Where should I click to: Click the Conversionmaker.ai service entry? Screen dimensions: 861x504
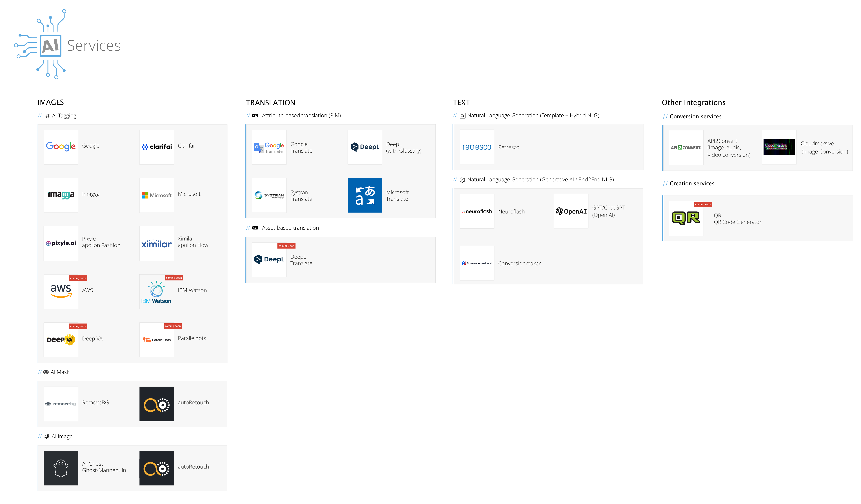pyautogui.click(x=477, y=263)
